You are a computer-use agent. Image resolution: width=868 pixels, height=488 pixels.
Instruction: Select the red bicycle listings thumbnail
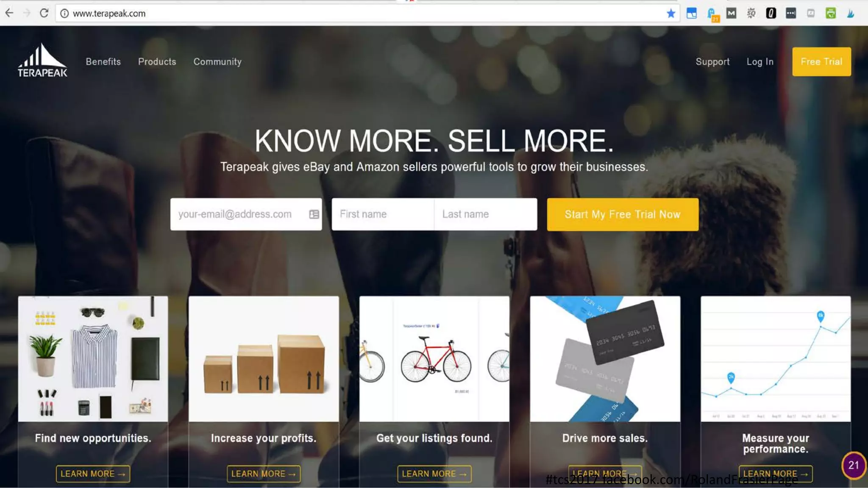pyautogui.click(x=434, y=359)
